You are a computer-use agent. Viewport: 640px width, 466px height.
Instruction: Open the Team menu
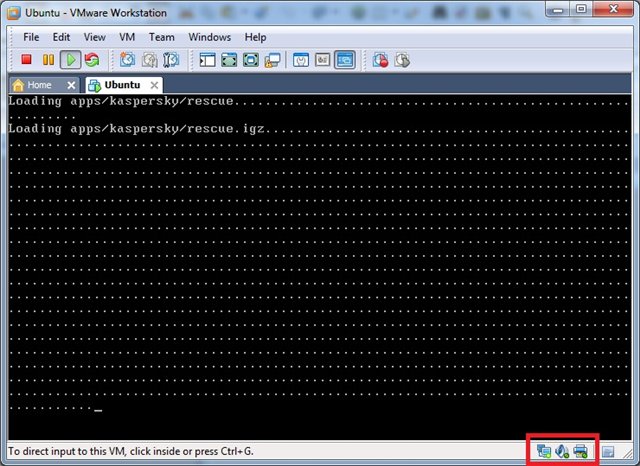tap(162, 37)
